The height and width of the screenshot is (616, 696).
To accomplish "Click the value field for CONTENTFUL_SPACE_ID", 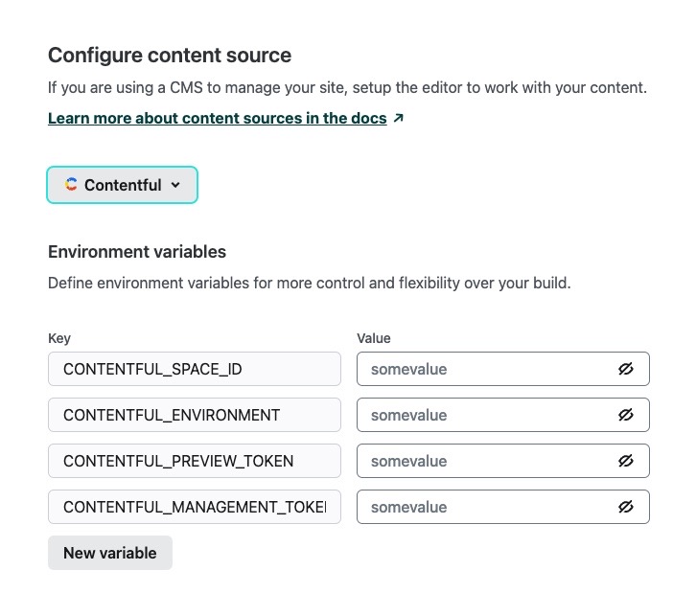I will click(484, 369).
